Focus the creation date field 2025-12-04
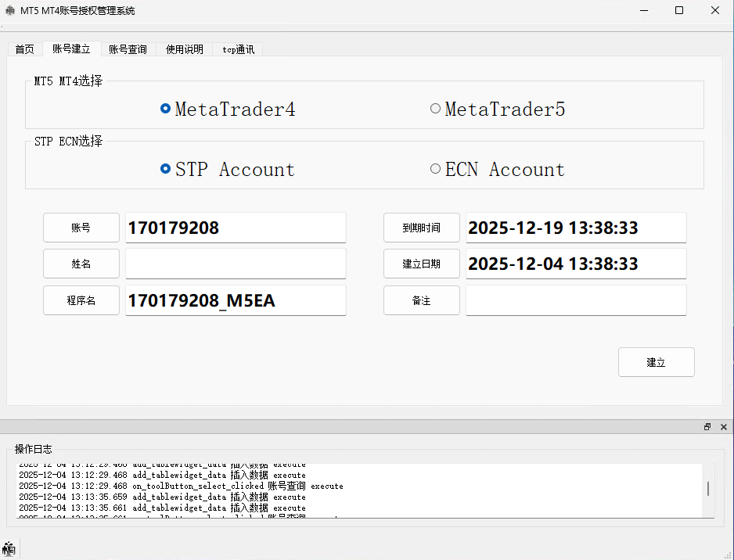 click(x=576, y=264)
